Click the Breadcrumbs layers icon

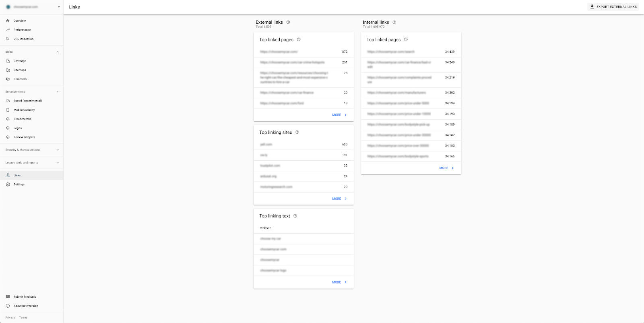(8, 119)
